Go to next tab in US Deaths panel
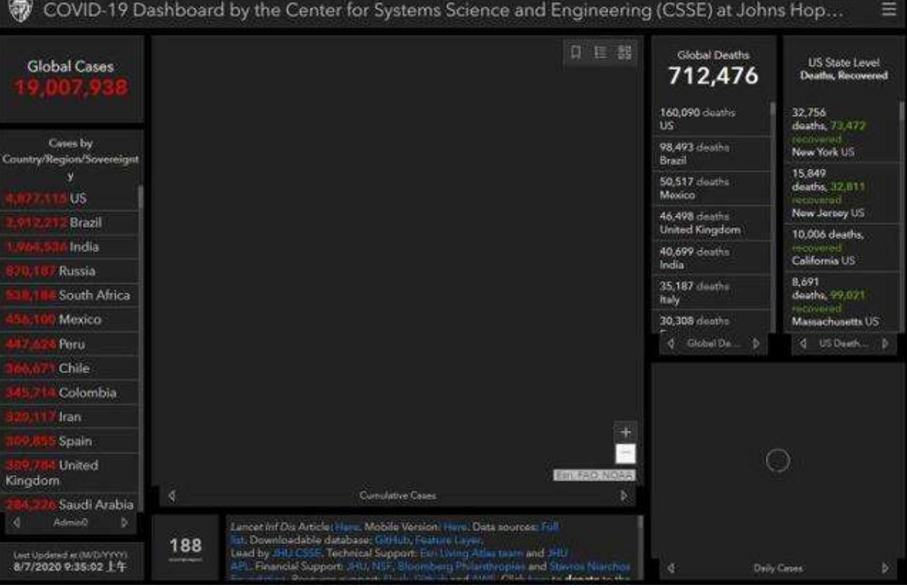This screenshot has width=907, height=588. tap(885, 343)
